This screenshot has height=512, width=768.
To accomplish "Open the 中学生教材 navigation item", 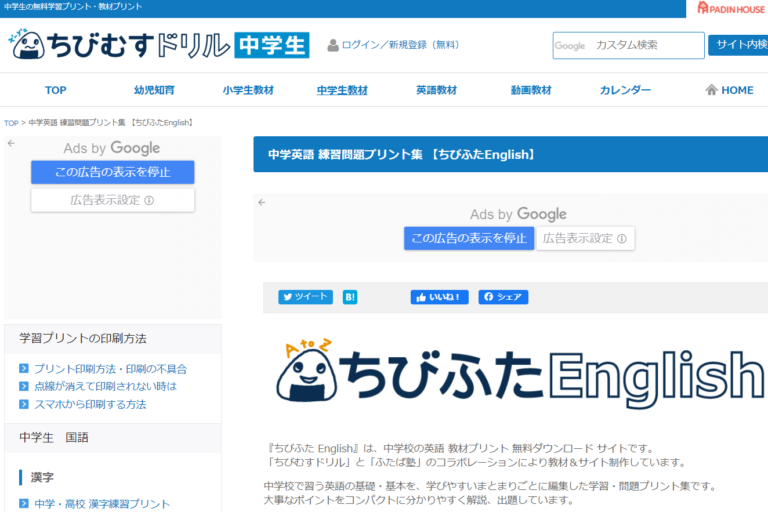I will coord(342,90).
